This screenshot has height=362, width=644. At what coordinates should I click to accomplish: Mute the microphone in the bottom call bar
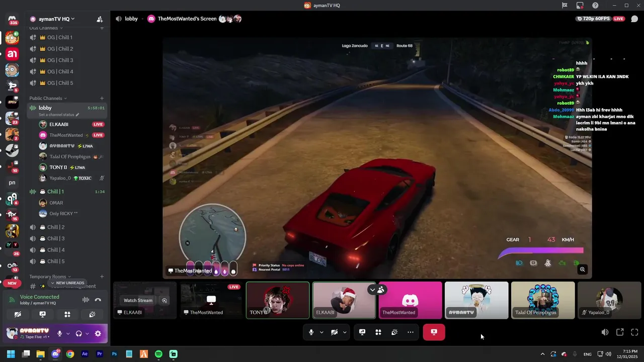click(311, 332)
